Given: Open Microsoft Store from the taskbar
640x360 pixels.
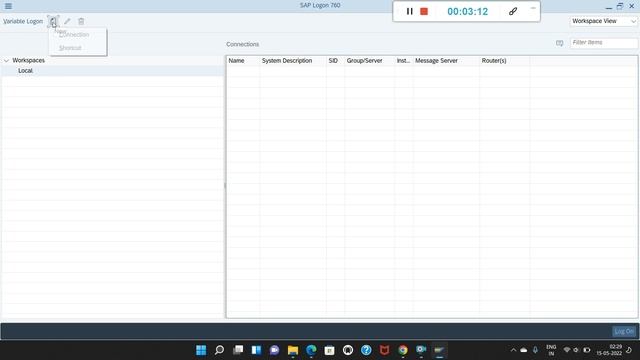Looking at the screenshot, I should coord(329,350).
